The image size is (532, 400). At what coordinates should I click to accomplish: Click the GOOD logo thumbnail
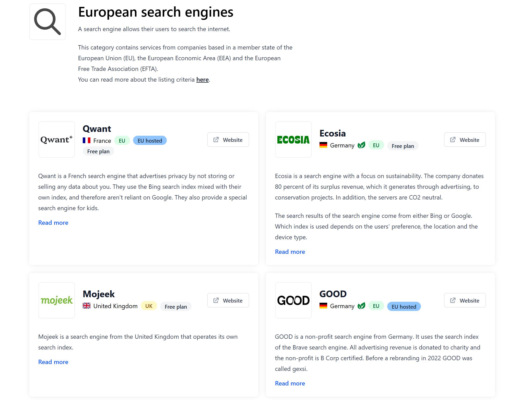(293, 300)
